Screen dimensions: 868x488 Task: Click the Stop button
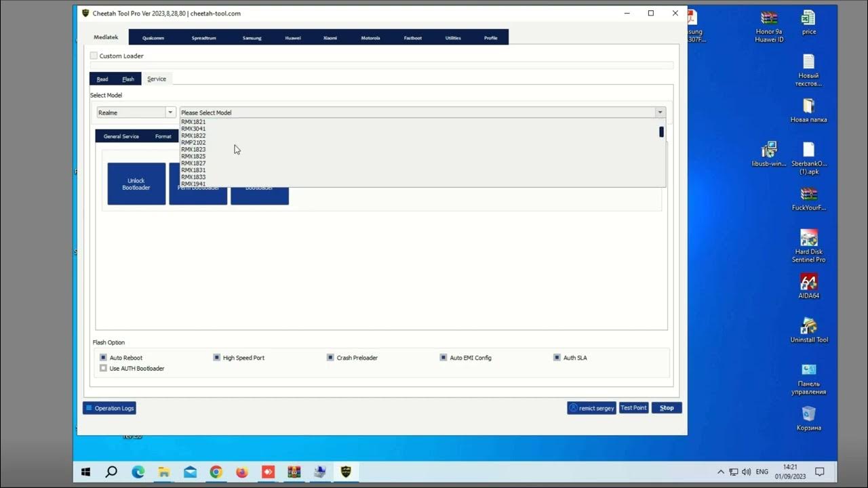pos(667,408)
